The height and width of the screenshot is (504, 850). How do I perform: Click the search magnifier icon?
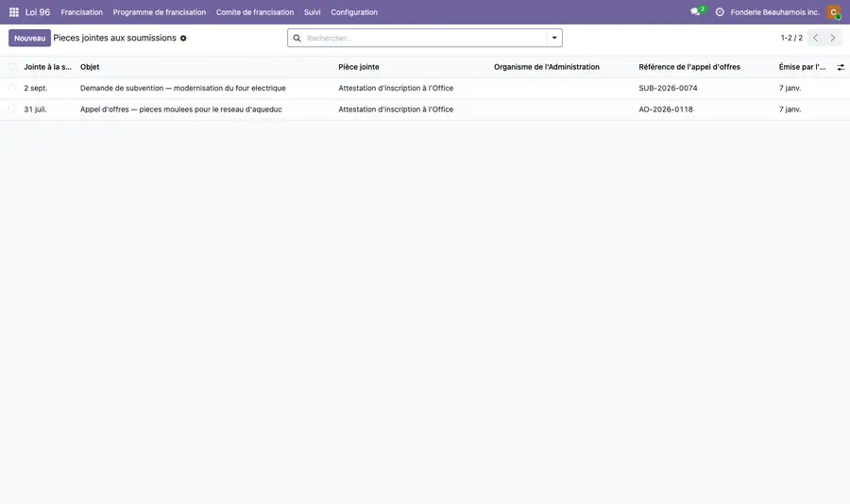297,38
